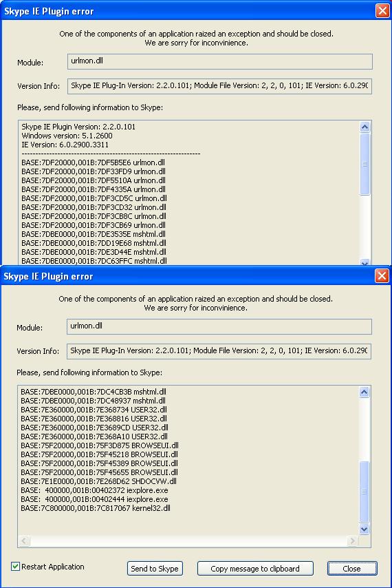The image size is (392, 588).
Task: Click log line 00402444 iexplore.exe
Action: pos(94,499)
